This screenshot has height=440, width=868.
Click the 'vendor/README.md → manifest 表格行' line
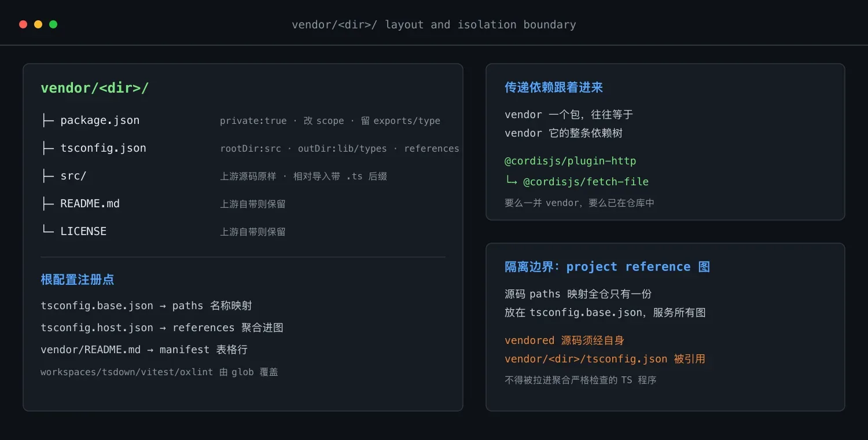click(x=144, y=350)
